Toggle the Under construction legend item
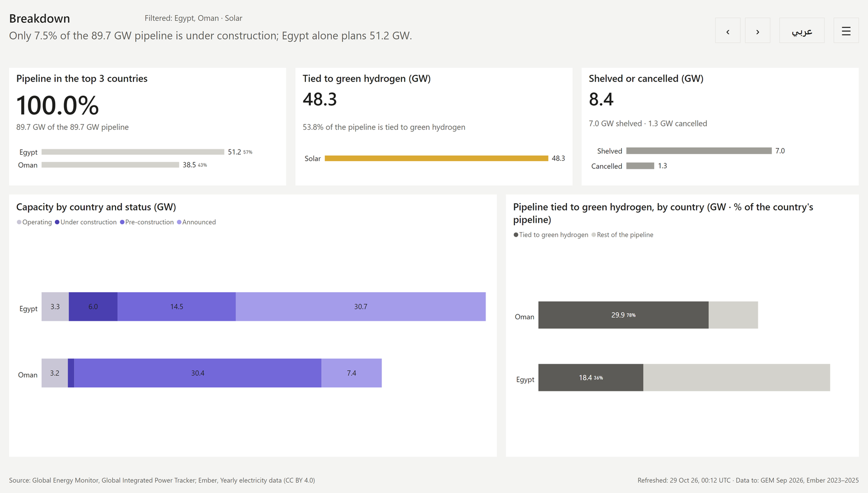Image resolution: width=868 pixels, height=493 pixels. 86,222
